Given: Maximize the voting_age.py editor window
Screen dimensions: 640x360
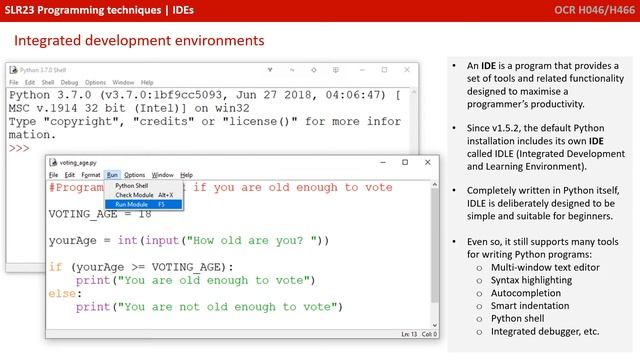Looking at the screenshot, I should click(405, 162).
